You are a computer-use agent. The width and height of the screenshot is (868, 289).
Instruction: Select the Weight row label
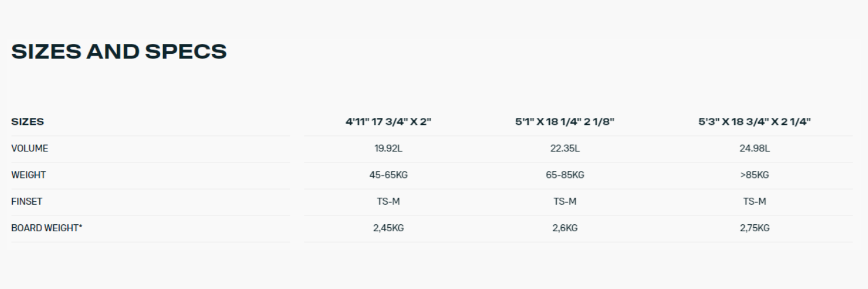pyautogui.click(x=28, y=175)
